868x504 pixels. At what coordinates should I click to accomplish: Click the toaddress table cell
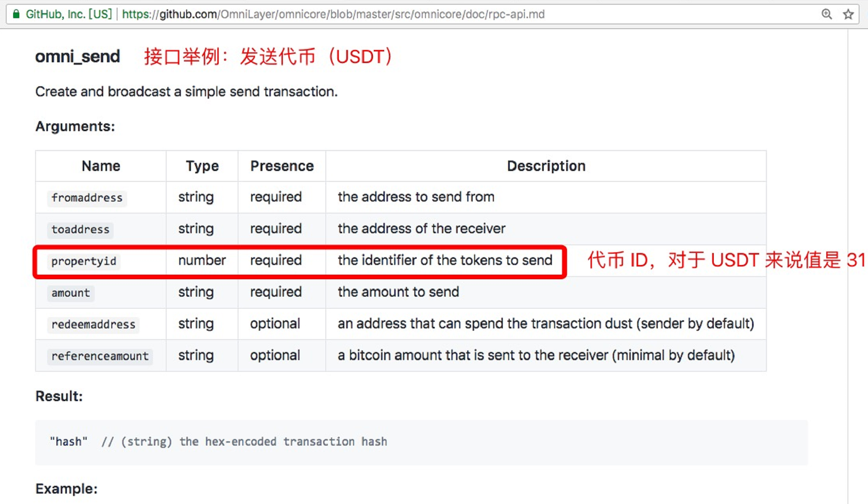click(80, 229)
